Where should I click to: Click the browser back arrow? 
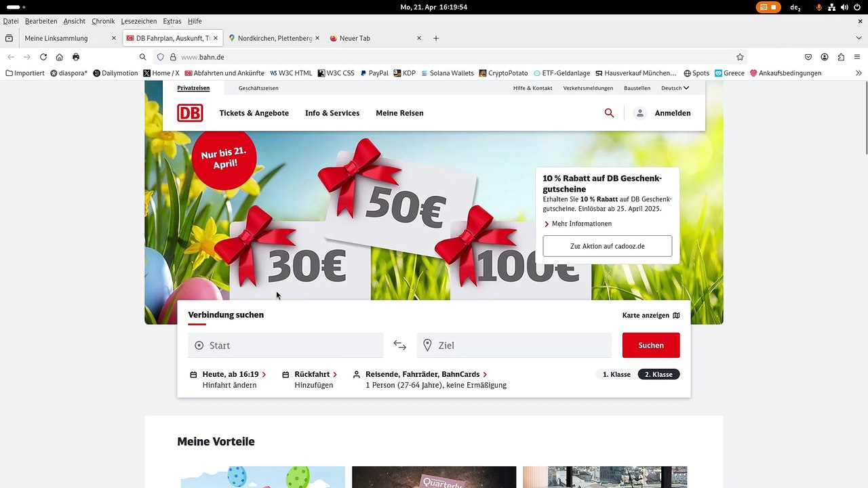pyautogui.click(x=11, y=57)
